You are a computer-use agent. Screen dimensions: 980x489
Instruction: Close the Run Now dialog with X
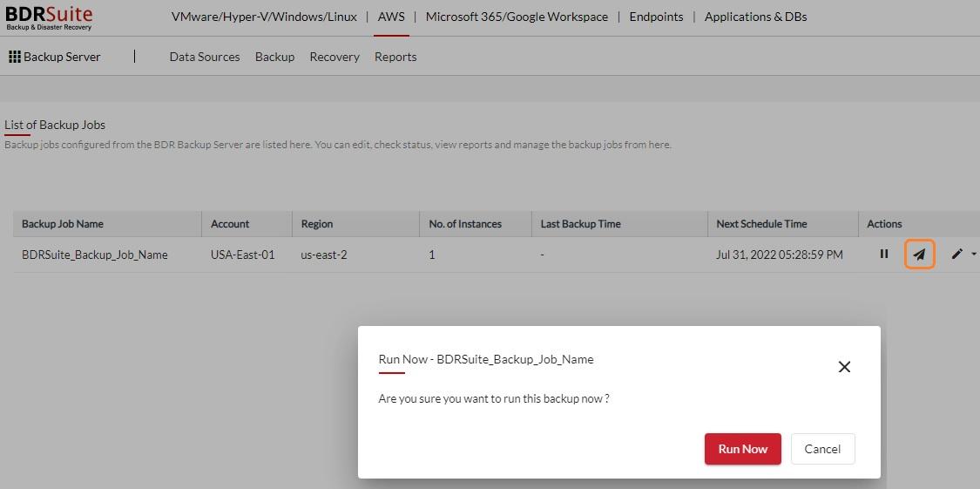coord(844,367)
